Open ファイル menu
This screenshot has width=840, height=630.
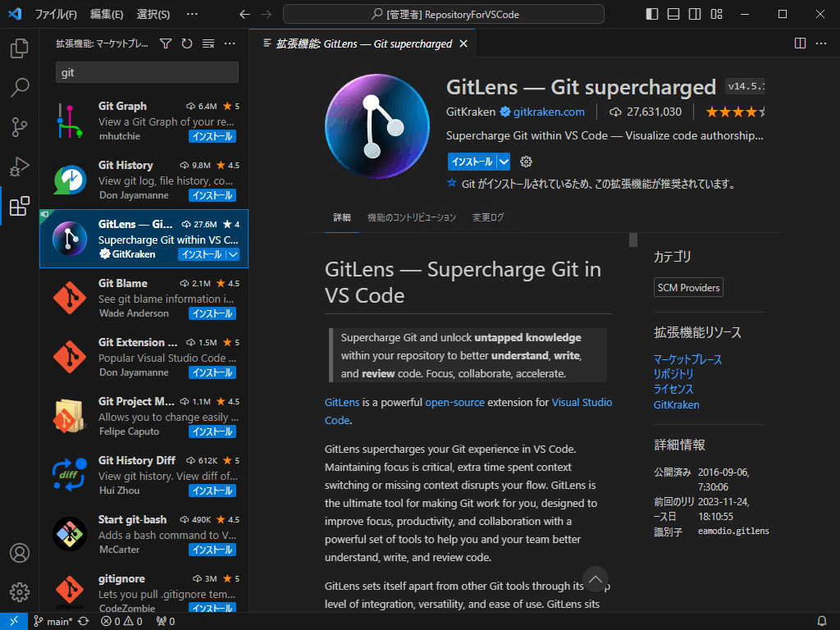pyautogui.click(x=56, y=15)
